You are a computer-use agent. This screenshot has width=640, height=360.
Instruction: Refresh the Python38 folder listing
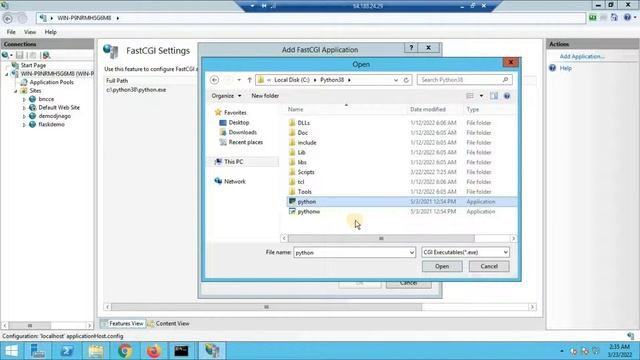406,80
